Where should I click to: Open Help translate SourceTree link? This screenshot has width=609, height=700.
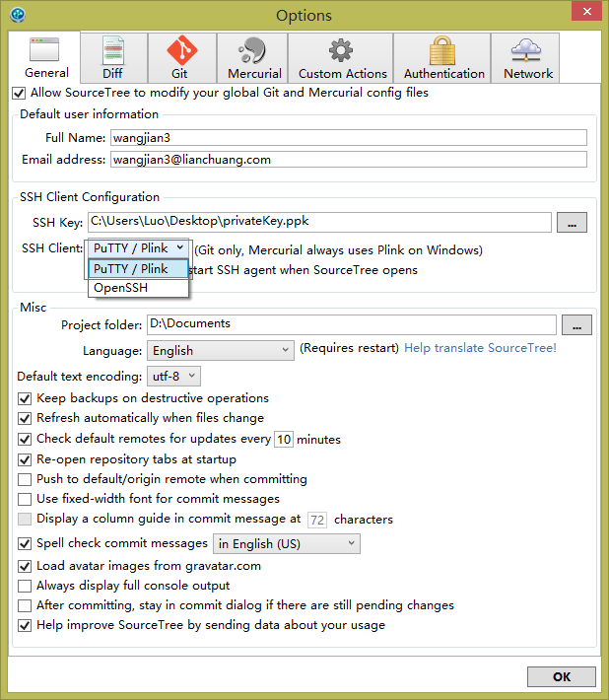[x=480, y=348]
